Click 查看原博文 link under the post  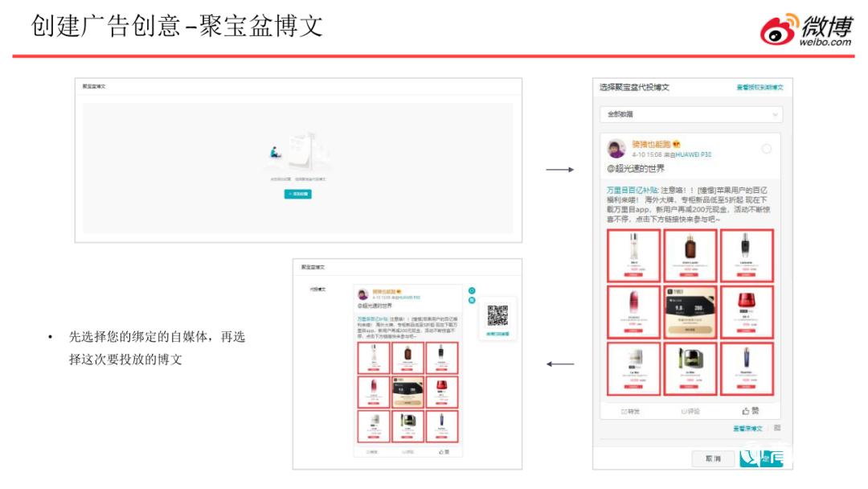click(748, 429)
